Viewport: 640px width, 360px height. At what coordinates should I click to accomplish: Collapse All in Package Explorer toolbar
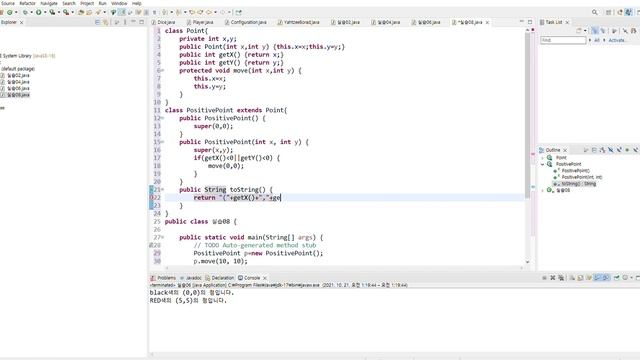click(x=98, y=22)
